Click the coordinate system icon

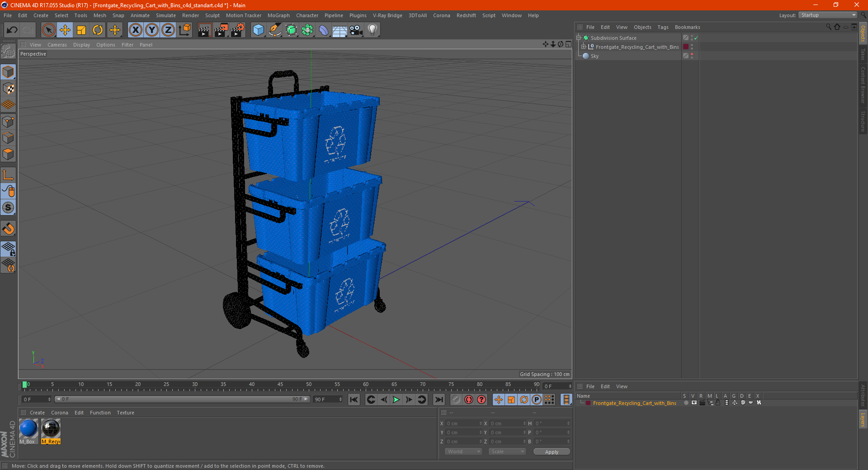184,30
